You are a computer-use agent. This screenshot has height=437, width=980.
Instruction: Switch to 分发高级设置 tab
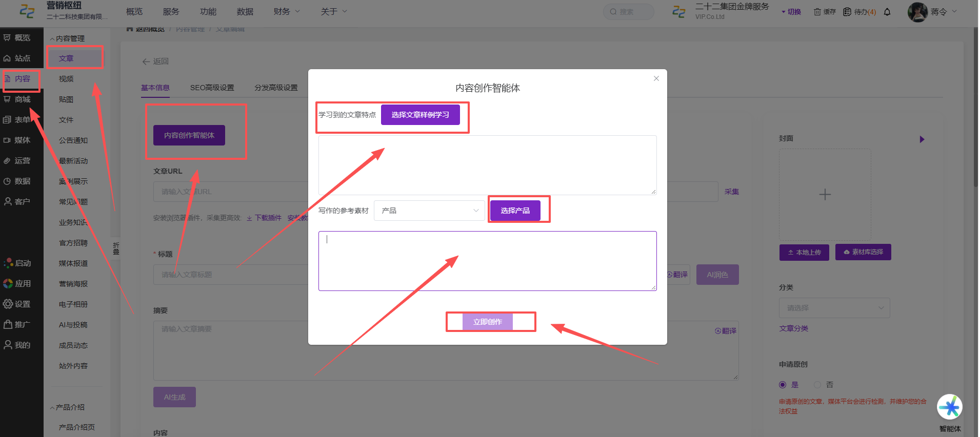point(276,88)
